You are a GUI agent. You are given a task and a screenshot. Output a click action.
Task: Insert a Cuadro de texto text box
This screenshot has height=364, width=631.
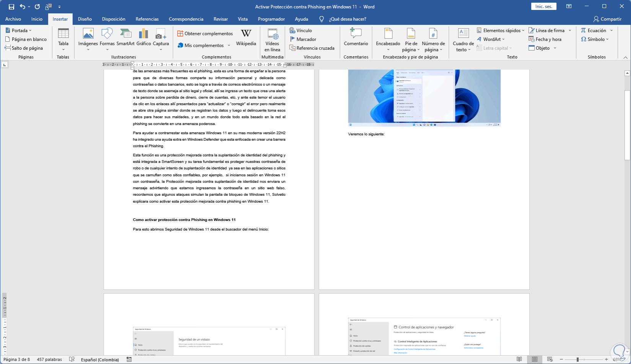tap(463, 40)
